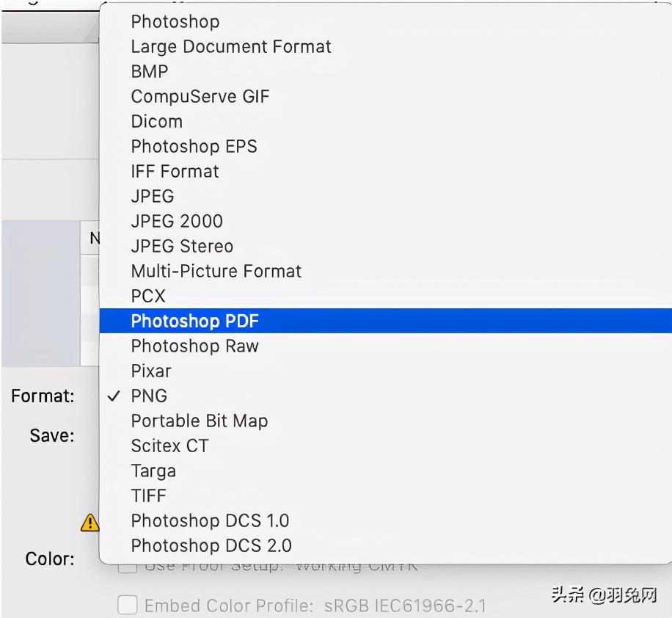Pick Photoshop DCS 2.0 option

[x=211, y=545]
